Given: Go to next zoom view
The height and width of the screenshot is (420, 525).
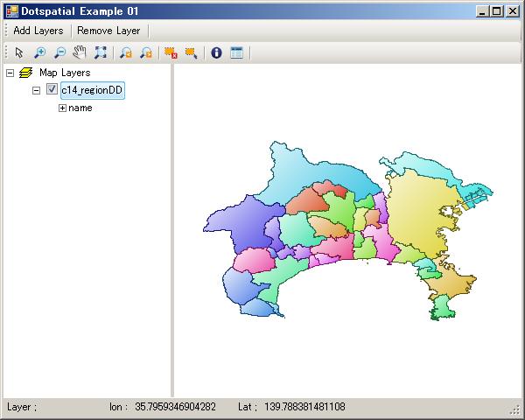Looking at the screenshot, I should click(146, 52).
